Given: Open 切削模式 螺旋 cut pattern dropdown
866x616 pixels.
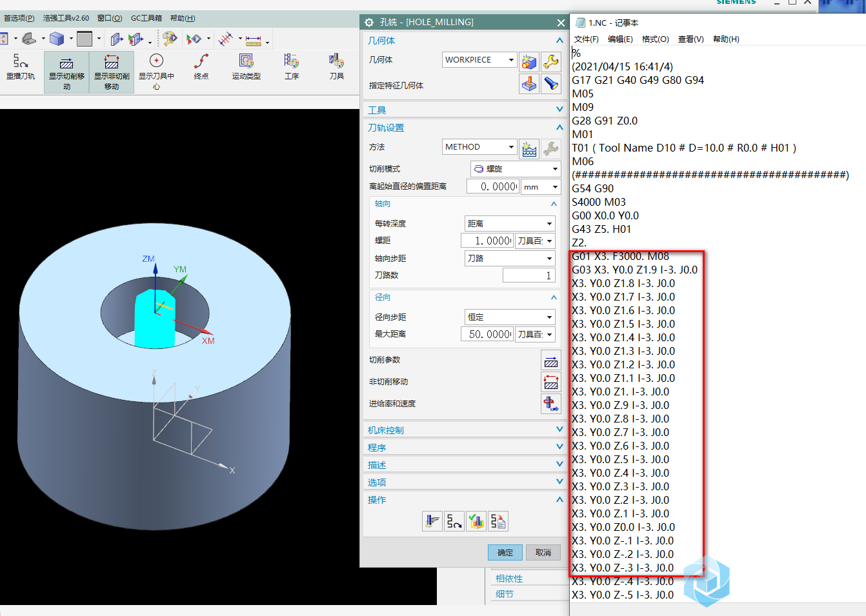Looking at the screenshot, I should 516,169.
